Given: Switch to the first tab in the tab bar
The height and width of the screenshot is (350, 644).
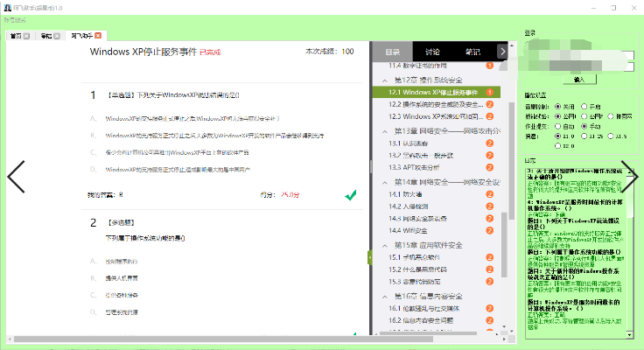Looking at the screenshot, I should (x=16, y=36).
